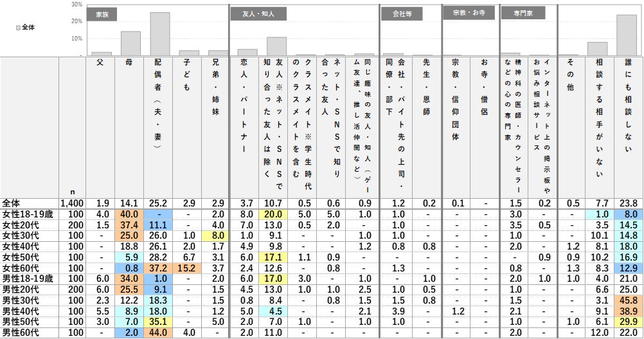Select the 母 column header
This screenshot has height=339, width=644.
[129, 127]
